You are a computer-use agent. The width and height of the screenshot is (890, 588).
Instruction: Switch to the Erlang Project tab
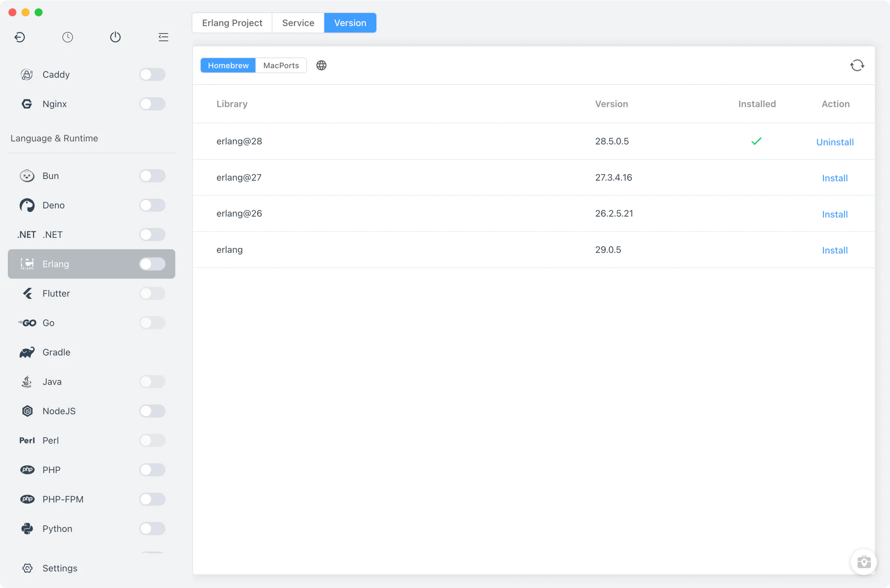(x=232, y=23)
